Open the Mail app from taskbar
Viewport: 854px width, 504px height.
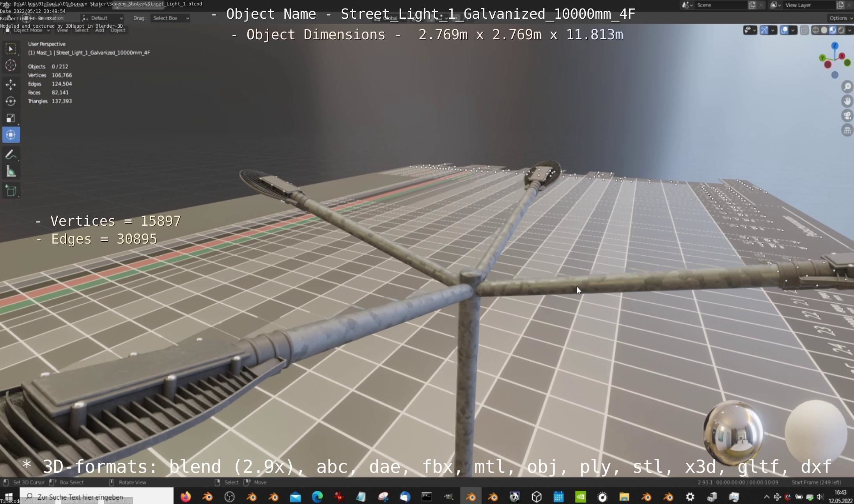point(295,497)
